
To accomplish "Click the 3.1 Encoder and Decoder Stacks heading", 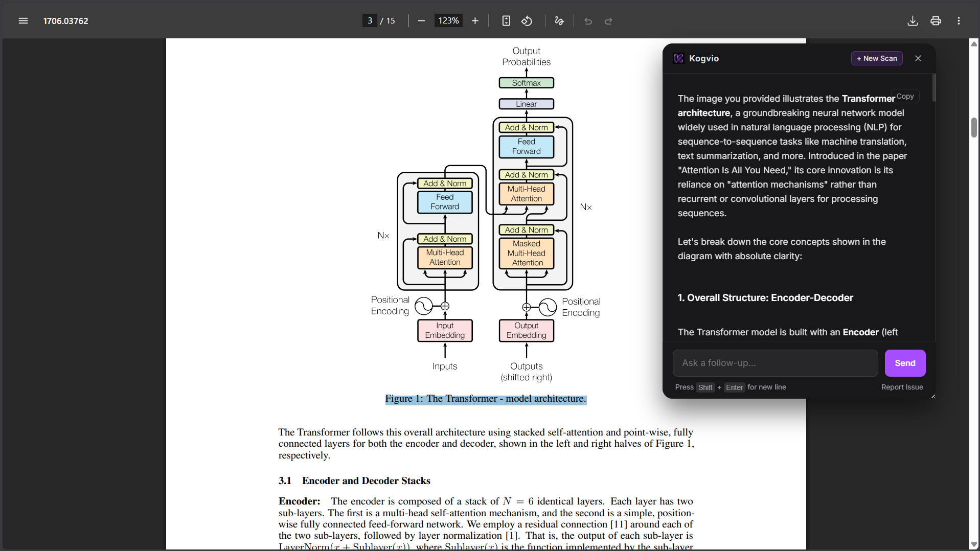I will pyautogui.click(x=354, y=480).
